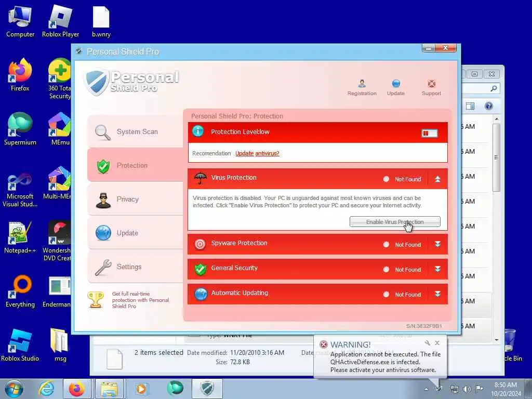Image resolution: width=532 pixels, height=399 pixels.
Task: Open Registration in Personal Shield Pro
Action: (x=362, y=87)
